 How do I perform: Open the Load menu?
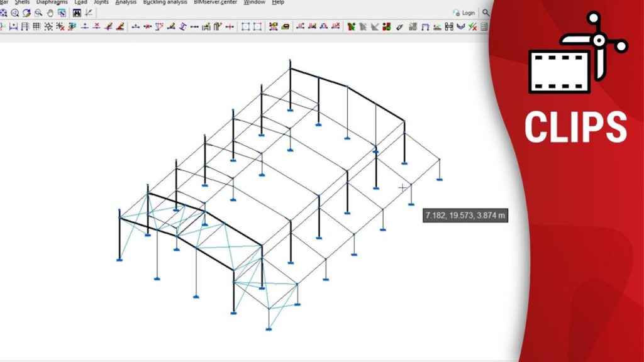click(x=80, y=3)
